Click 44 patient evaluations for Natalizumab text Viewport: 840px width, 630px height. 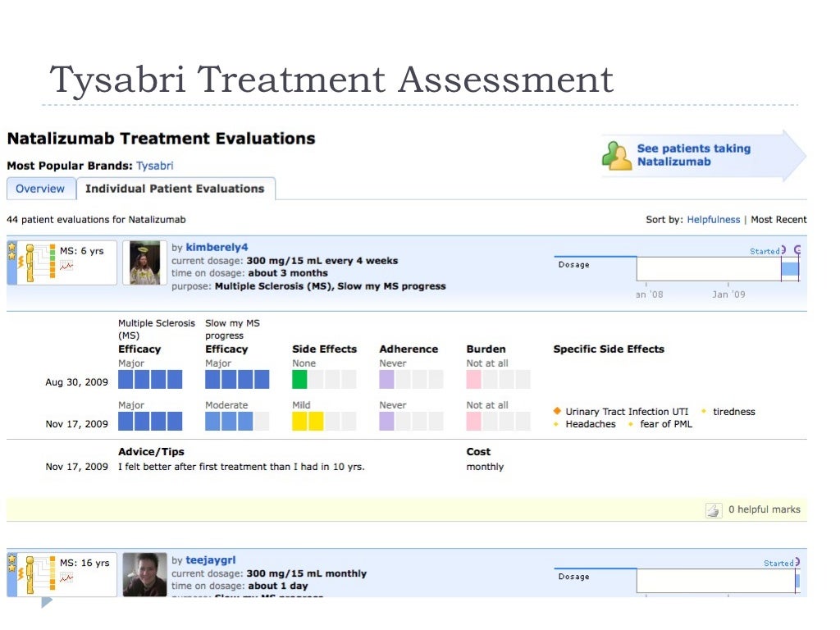pyautogui.click(x=97, y=220)
